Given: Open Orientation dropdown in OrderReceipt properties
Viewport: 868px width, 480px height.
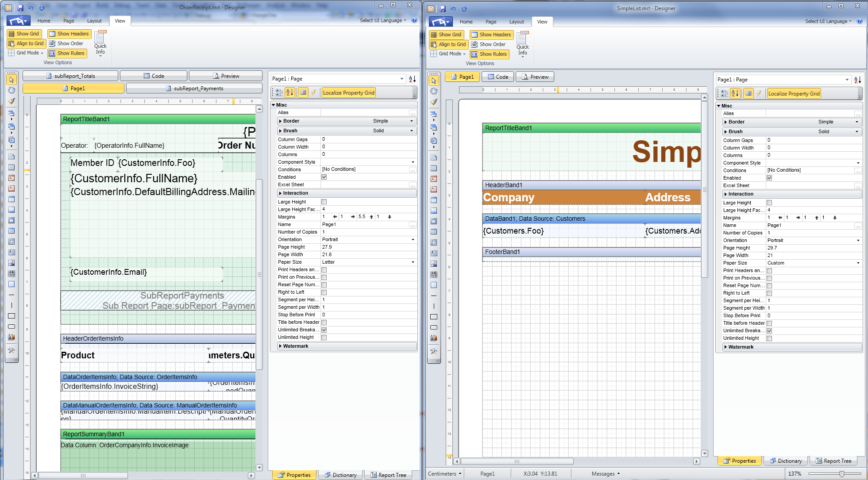Looking at the screenshot, I should pyautogui.click(x=413, y=240).
